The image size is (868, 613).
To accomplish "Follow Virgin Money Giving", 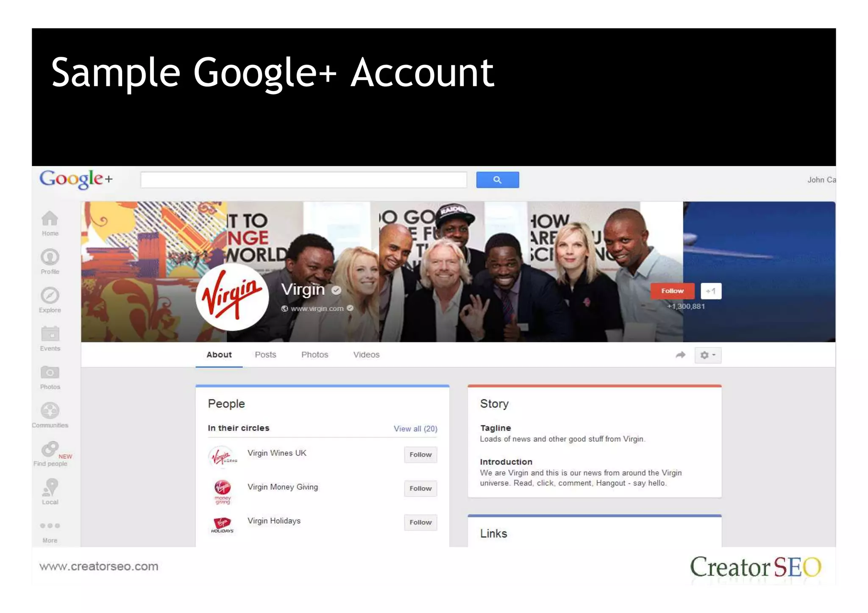I will pos(420,488).
